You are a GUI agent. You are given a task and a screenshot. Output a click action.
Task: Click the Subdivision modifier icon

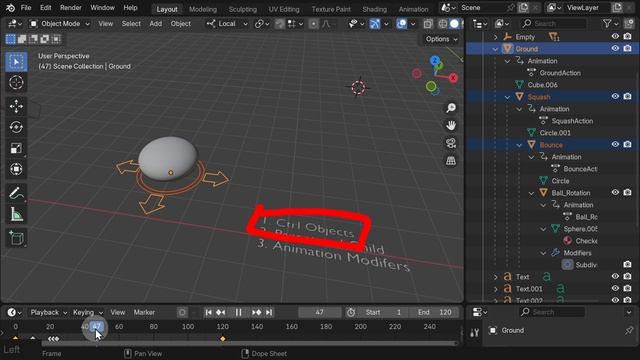click(567, 265)
